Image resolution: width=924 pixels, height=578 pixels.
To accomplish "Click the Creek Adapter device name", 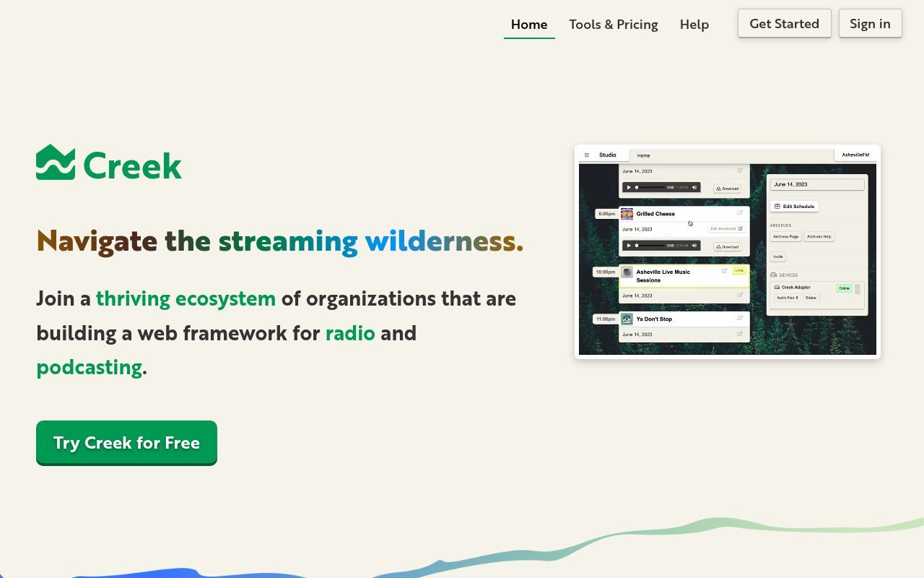I will (x=796, y=288).
